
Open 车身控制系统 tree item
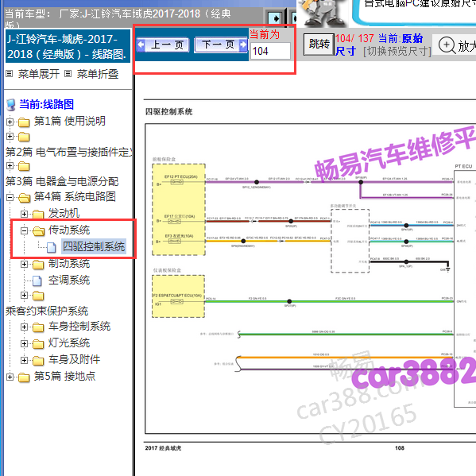pos(79,326)
